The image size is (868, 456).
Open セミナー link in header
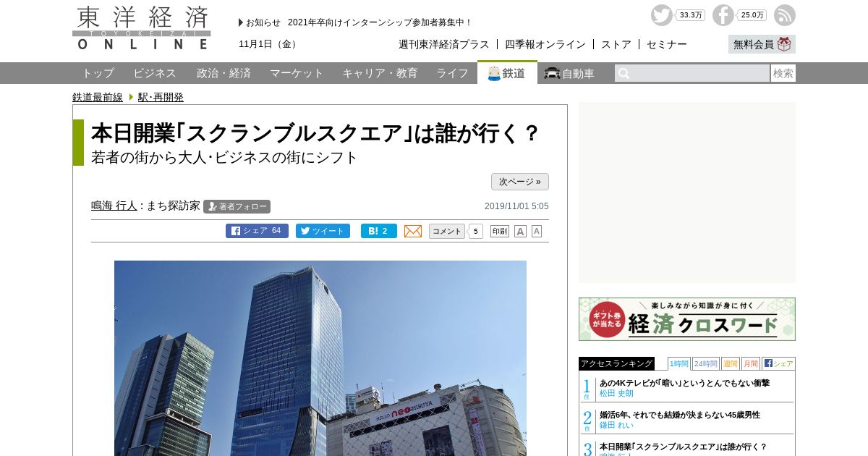667,44
